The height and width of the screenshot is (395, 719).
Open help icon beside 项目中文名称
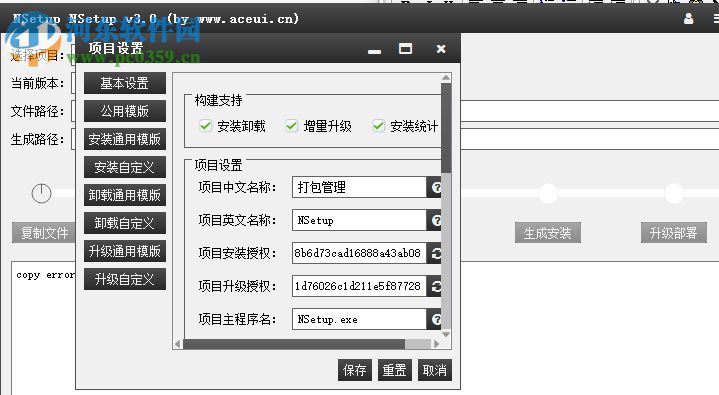click(x=435, y=187)
